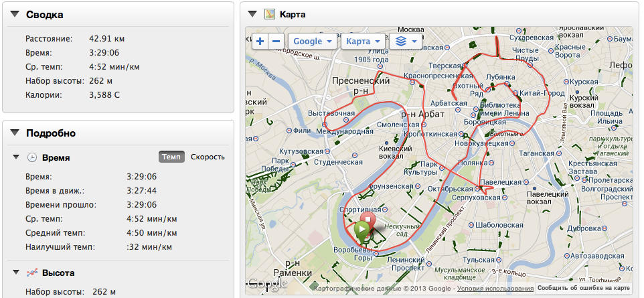Click the Нескучный сад label on map
The image size is (644, 298).
coord(404,230)
